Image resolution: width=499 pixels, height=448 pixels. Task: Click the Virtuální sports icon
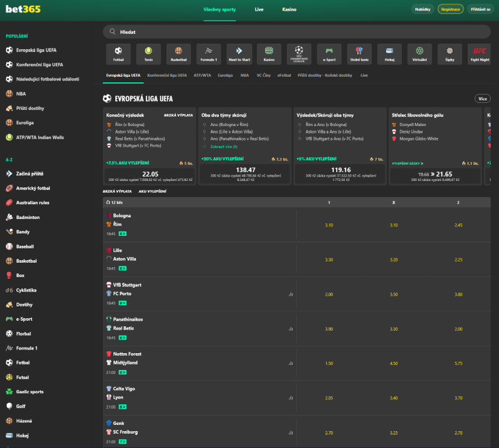coord(420,54)
